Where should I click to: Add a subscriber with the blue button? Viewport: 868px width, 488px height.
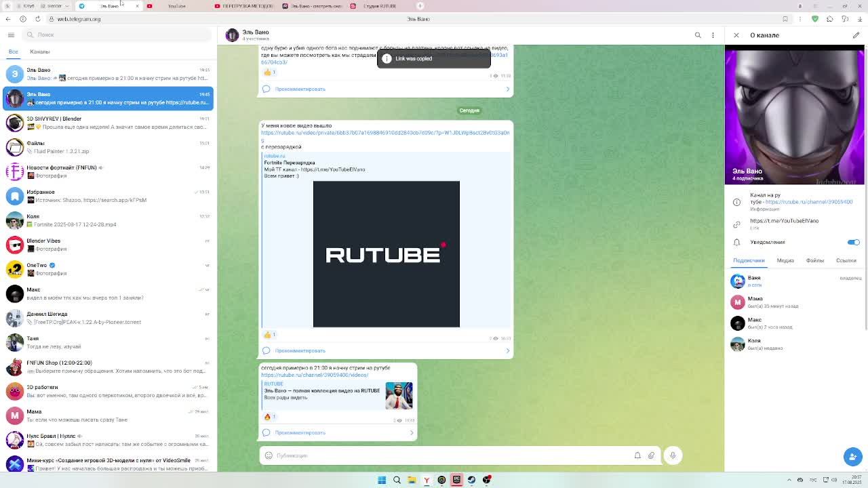pos(852,456)
